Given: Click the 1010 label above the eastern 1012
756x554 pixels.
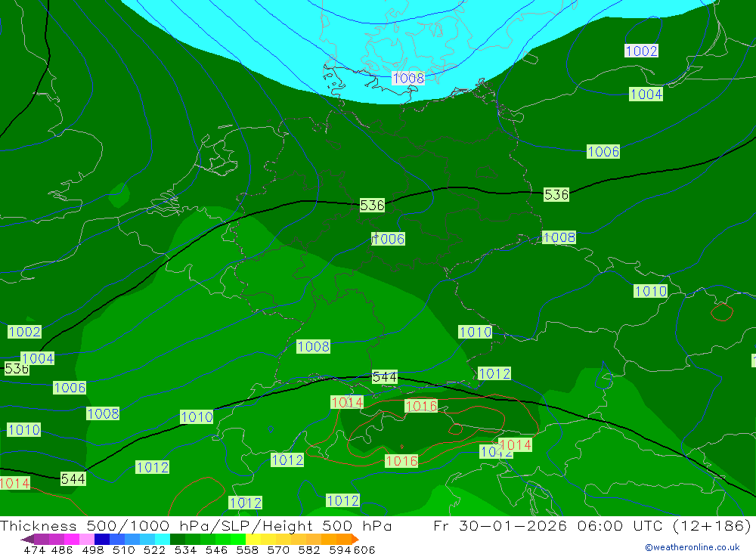Looking at the screenshot, I should tap(476, 332).
